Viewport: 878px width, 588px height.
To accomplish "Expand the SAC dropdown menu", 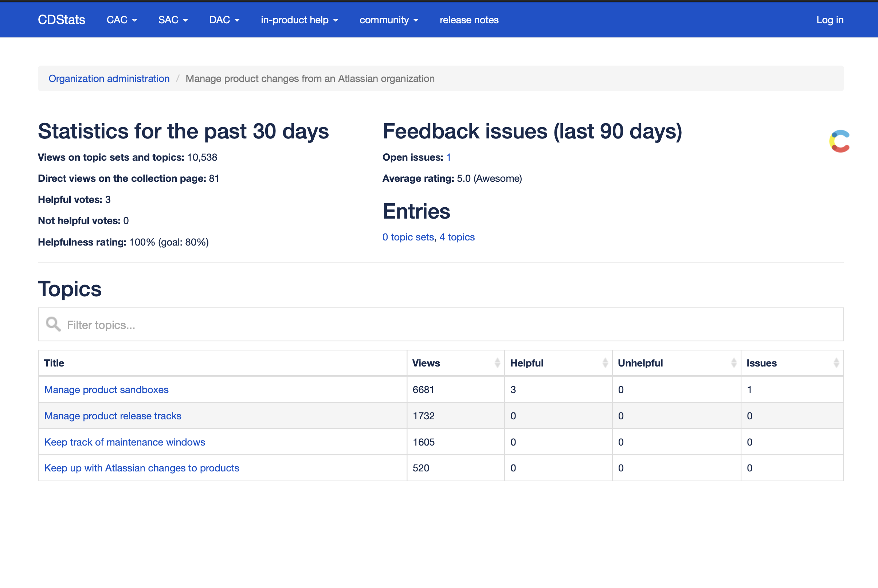I will coord(173,20).
